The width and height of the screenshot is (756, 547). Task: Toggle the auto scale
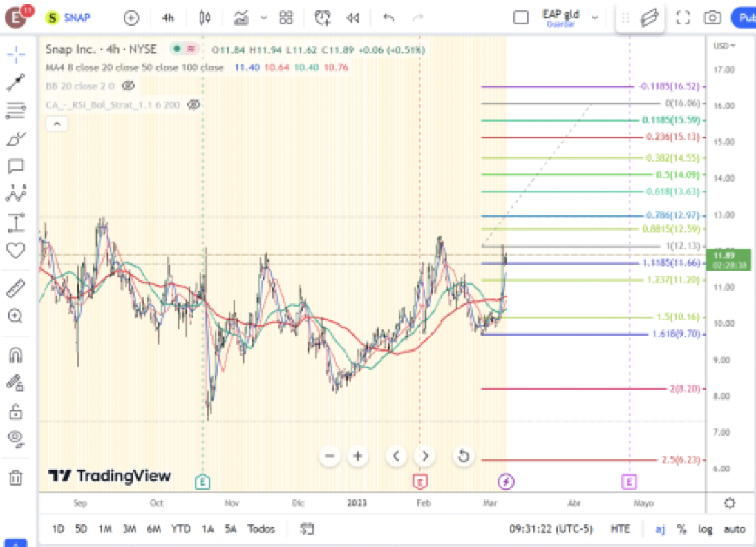pos(735,529)
